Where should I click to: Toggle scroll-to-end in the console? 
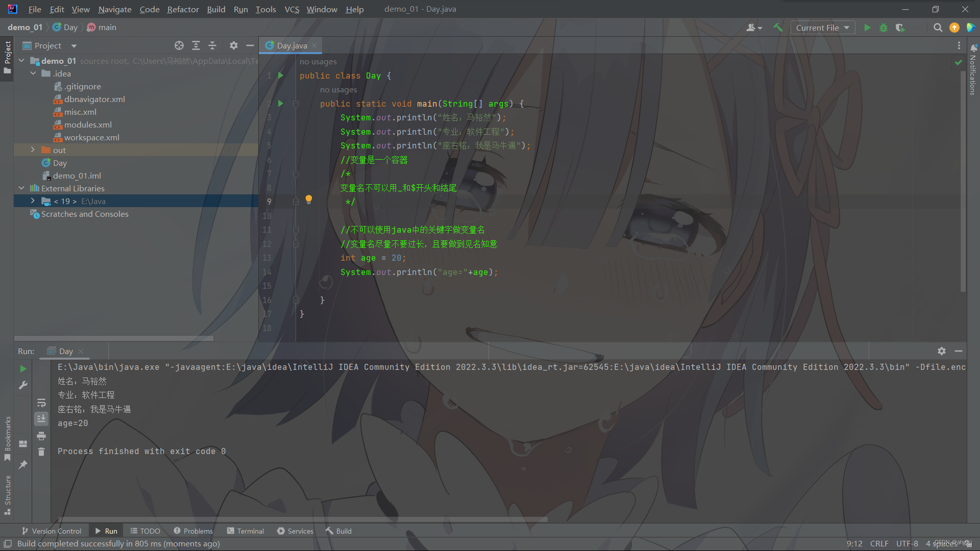pyautogui.click(x=41, y=418)
